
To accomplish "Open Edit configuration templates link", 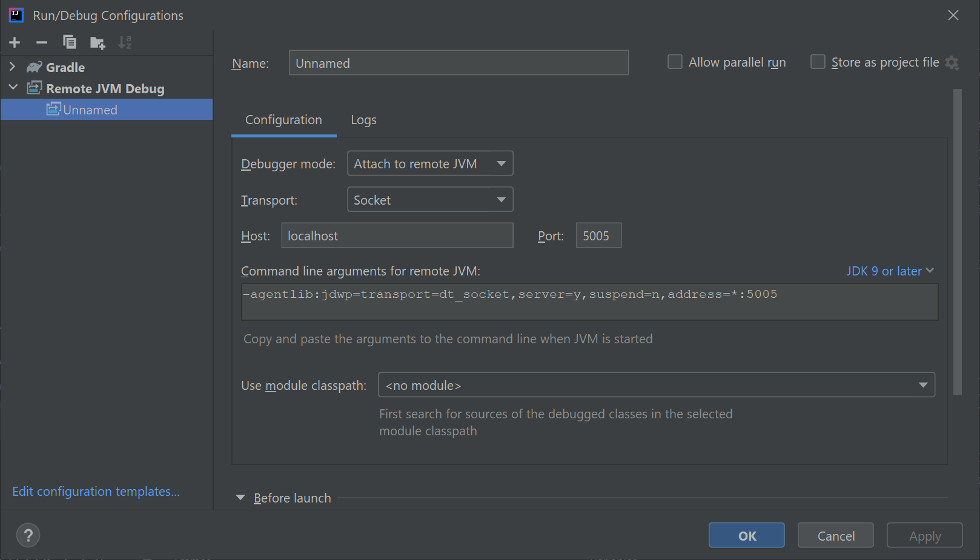I will 96,491.
